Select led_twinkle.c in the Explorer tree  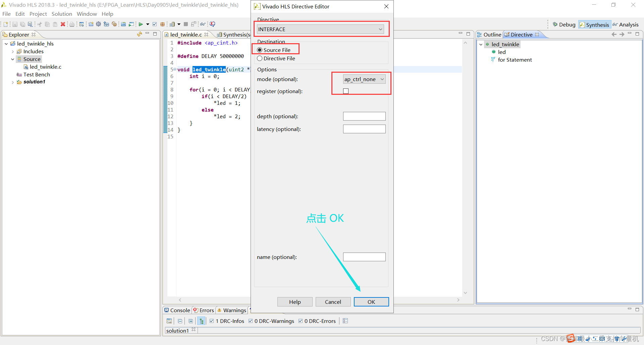tap(43, 67)
